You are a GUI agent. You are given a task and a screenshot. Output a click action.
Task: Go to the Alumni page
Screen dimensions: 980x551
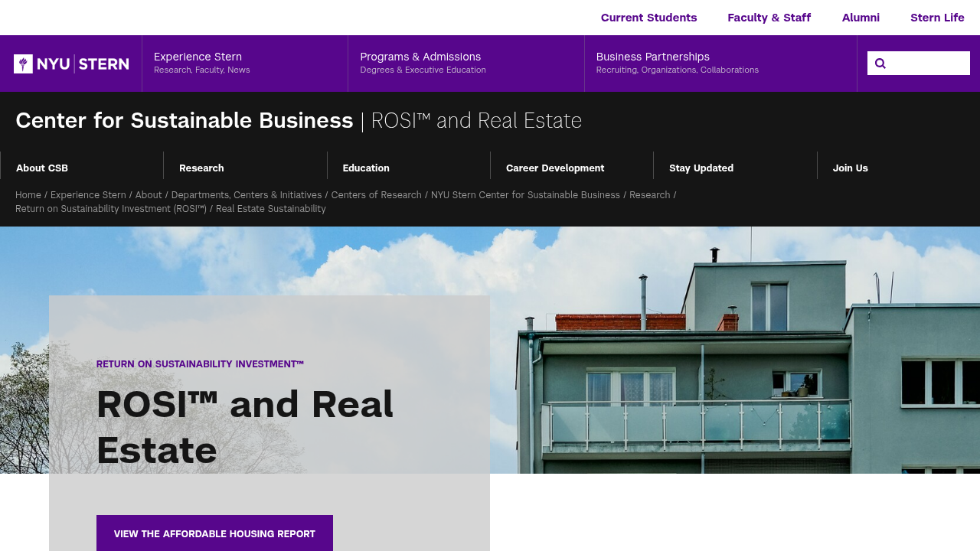pyautogui.click(x=861, y=18)
